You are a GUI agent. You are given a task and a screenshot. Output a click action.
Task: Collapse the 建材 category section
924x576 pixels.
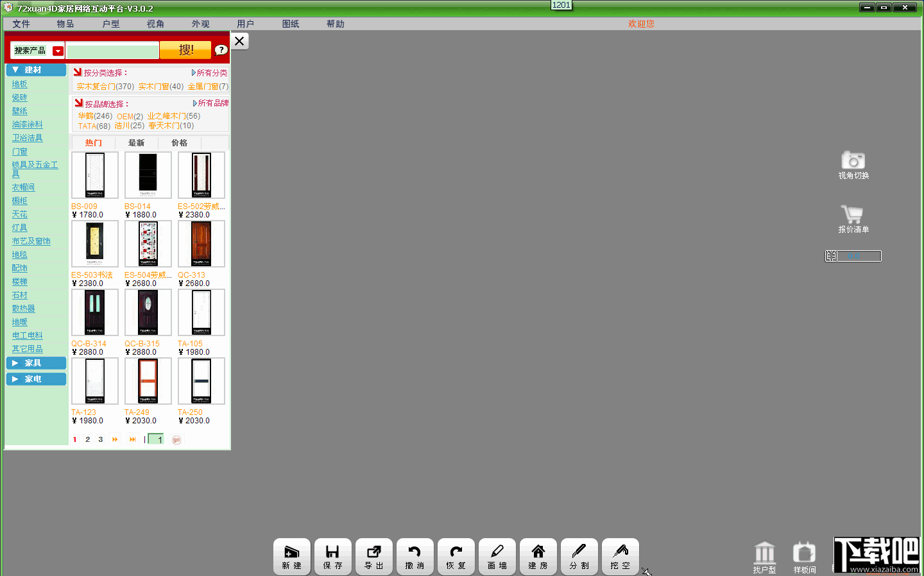pyautogui.click(x=37, y=69)
